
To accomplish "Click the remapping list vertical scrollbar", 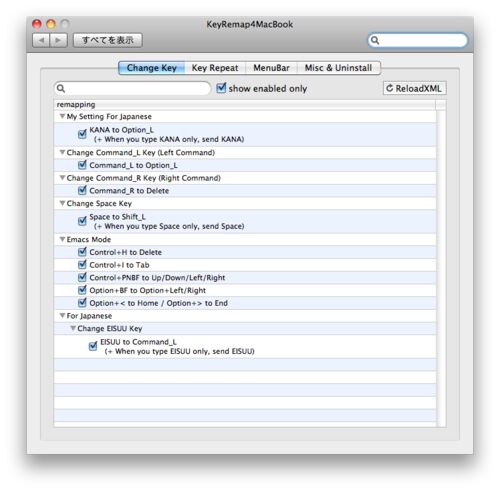I will 441,268.
